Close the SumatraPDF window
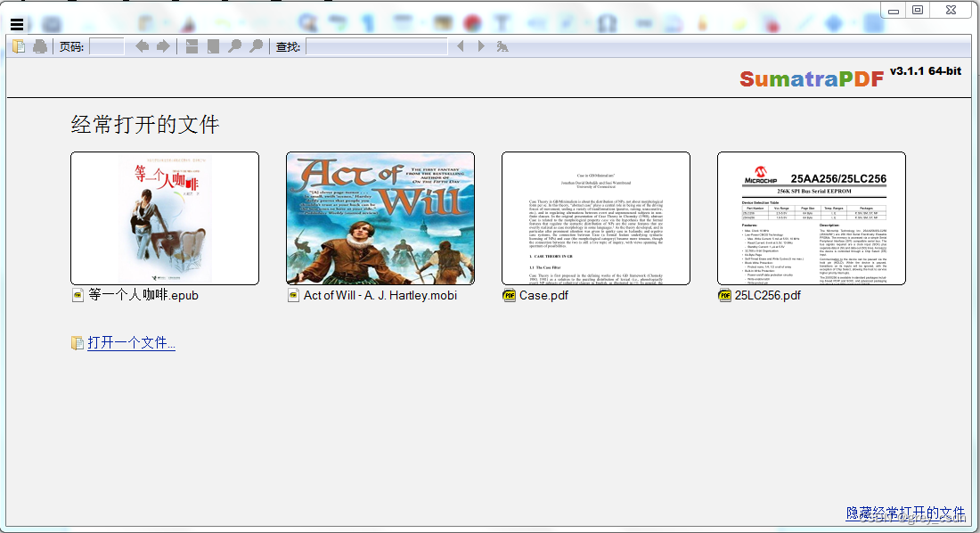Image resolution: width=980 pixels, height=533 pixels. [x=951, y=10]
